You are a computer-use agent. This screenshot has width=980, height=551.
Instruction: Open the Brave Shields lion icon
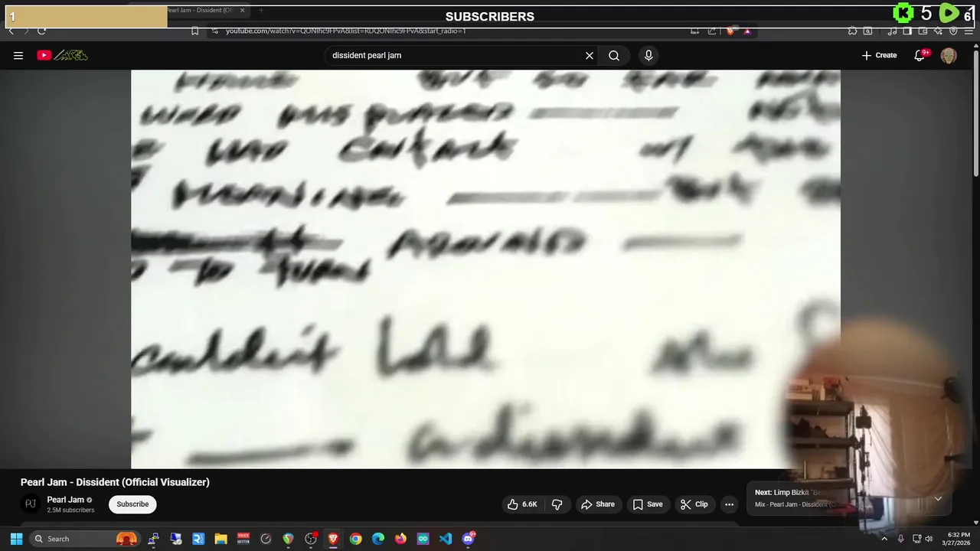[x=730, y=31]
